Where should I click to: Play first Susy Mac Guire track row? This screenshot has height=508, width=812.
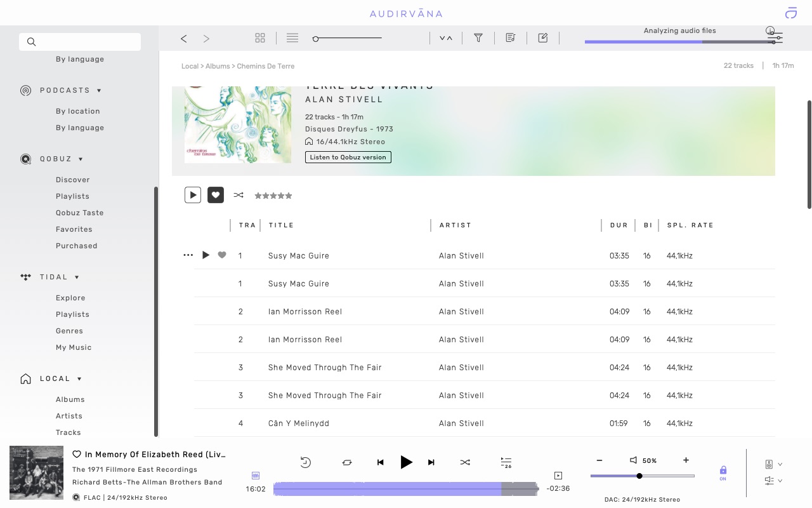pyautogui.click(x=206, y=255)
